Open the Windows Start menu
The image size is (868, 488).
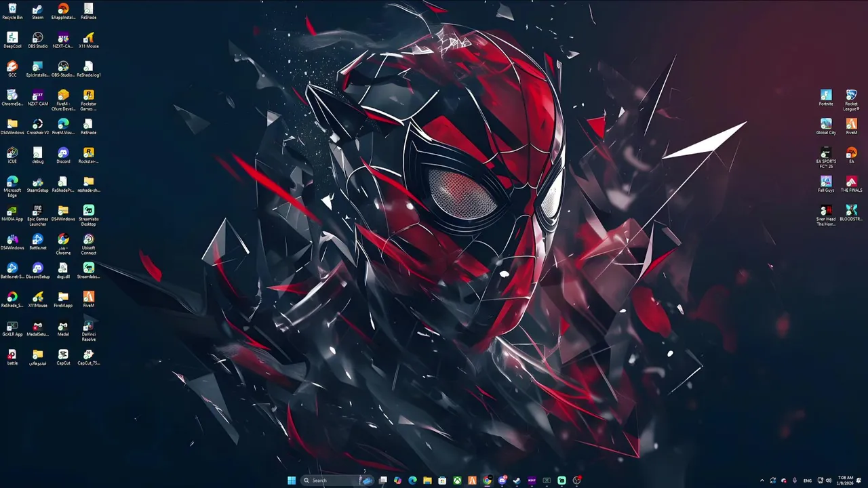click(x=292, y=480)
